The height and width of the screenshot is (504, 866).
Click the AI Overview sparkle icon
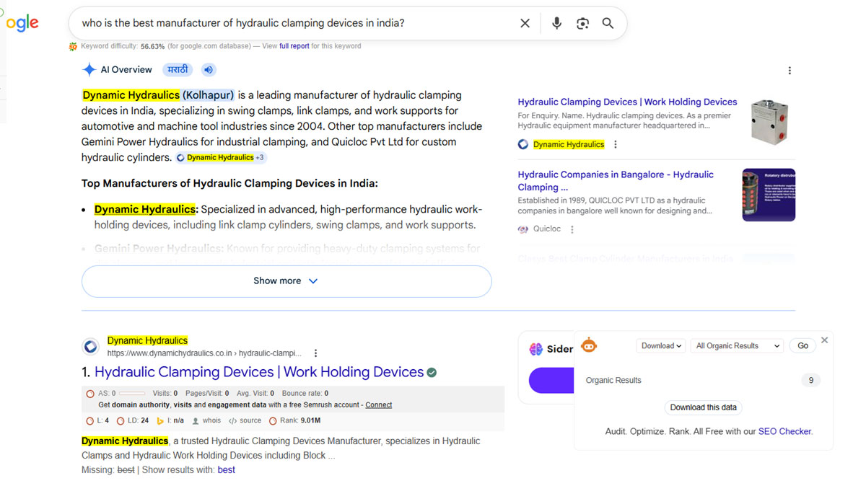point(89,70)
